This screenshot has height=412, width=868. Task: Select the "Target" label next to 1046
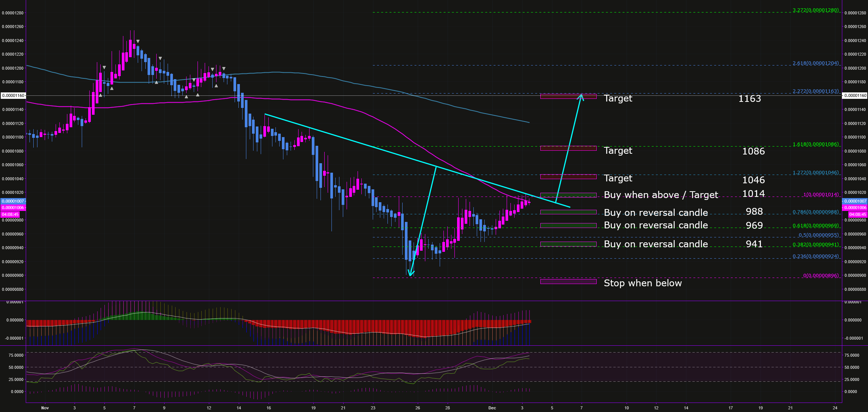click(618, 178)
